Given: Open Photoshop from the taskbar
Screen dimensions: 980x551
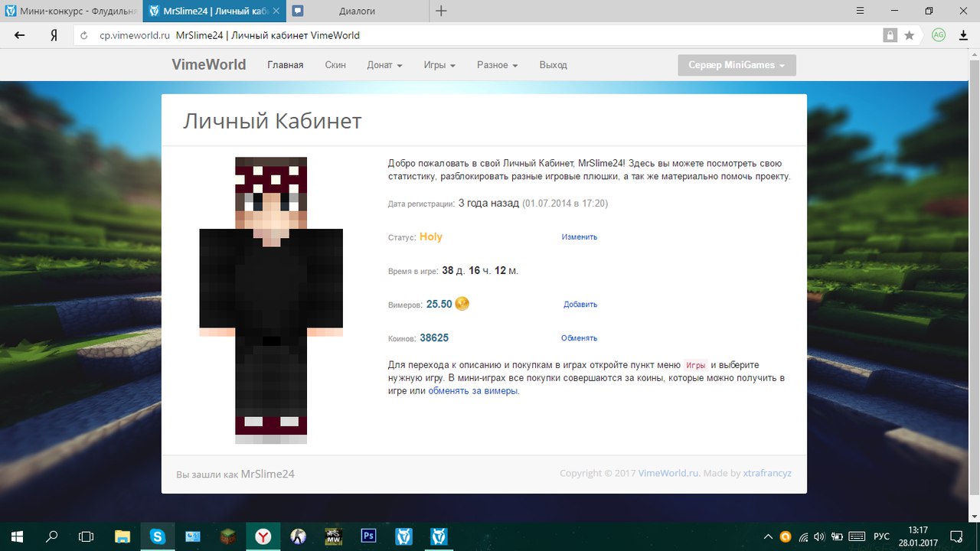Looking at the screenshot, I should click(368, 536).
